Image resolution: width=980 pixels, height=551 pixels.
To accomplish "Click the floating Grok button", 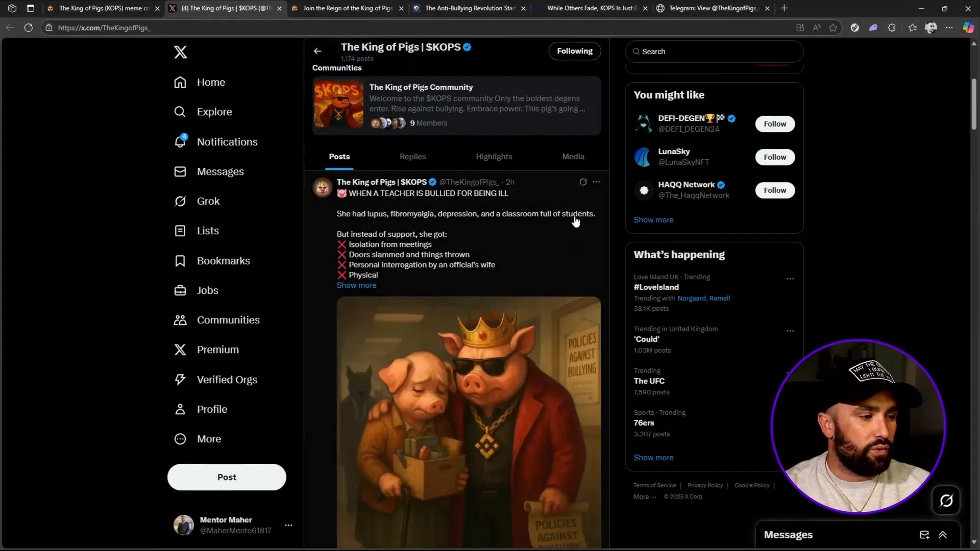I will tap(946, 500).
